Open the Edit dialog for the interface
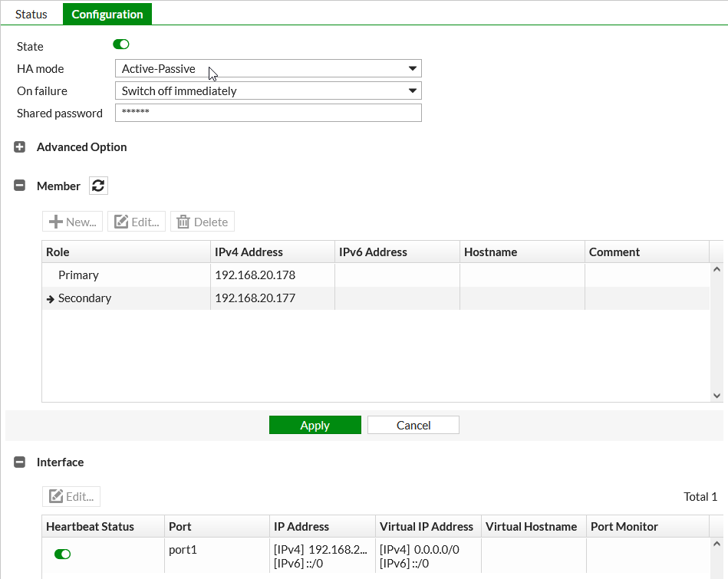Screen dimensions: 728x579 [71, 496]
